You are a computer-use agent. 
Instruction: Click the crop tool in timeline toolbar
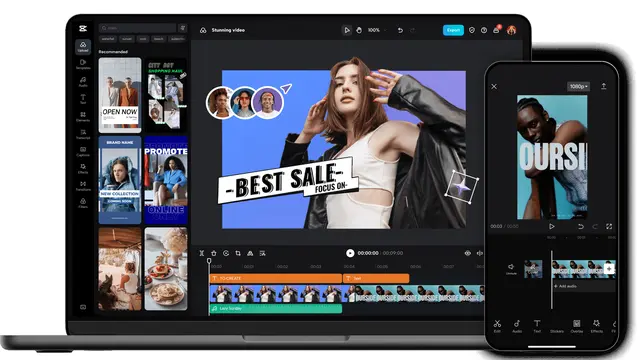[238, 253]
